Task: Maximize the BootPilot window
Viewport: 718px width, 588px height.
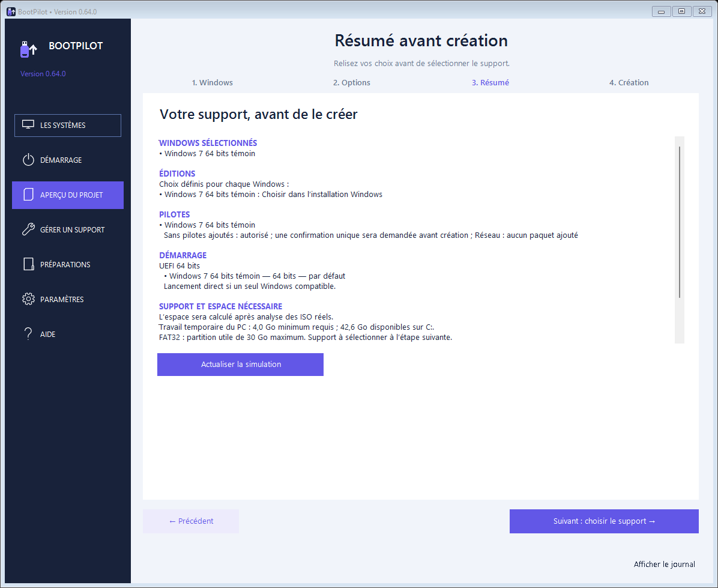Action: [682, 11]
